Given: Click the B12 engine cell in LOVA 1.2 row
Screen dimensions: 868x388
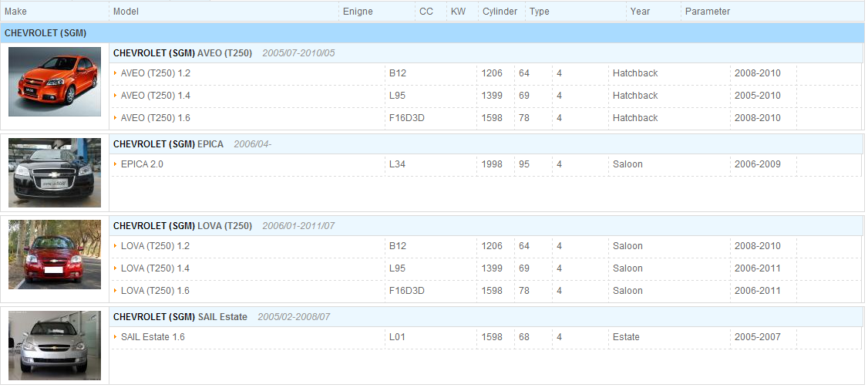Looking at the screenshot, I should 398,246.
